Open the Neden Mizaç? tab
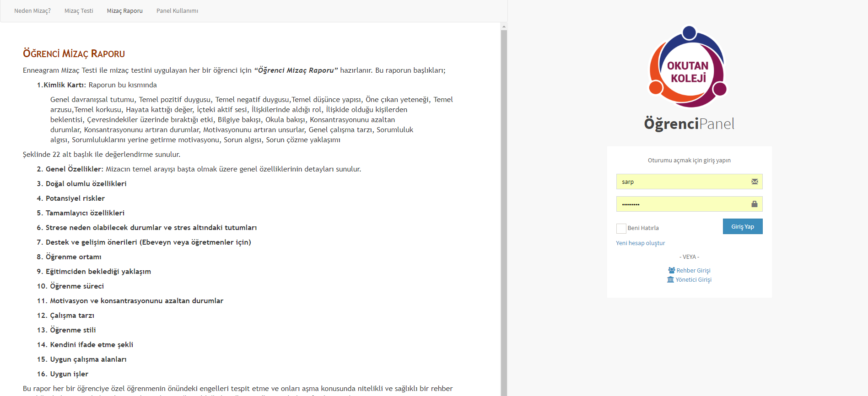 point(32,11)
